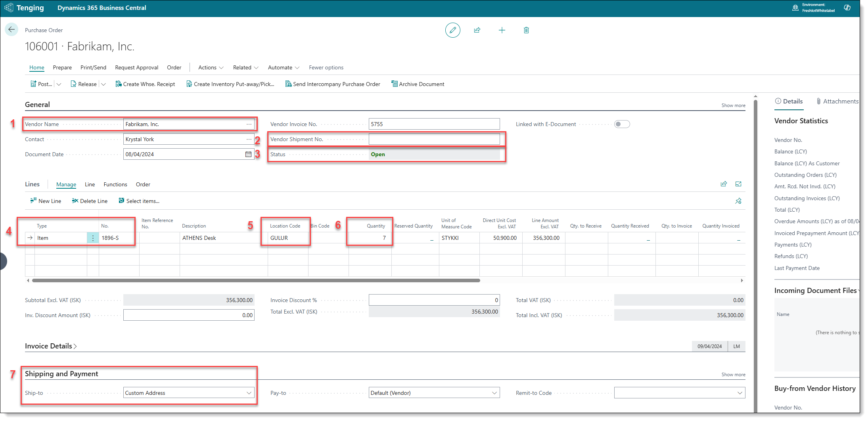Open Contact lookup ellipsis

pos(249,139)
